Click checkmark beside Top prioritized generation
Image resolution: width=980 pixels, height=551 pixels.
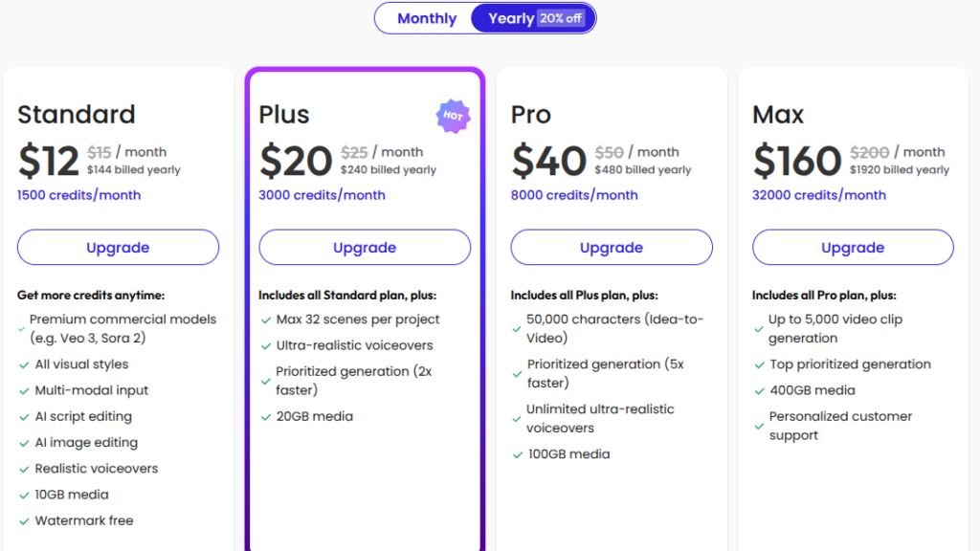[x=758, y=364]
